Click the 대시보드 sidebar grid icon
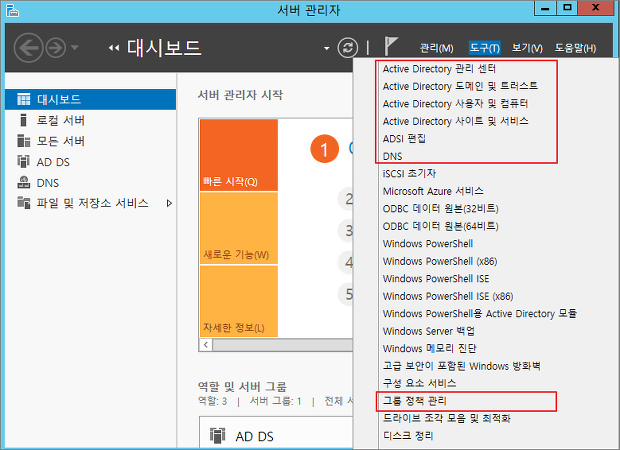620x450 pixels. (24, 99)
